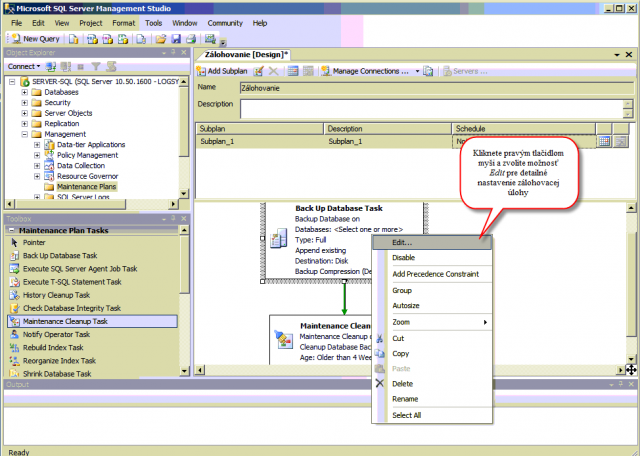Click the New Query toolbar button
640x456 pixels.
click(x=36, y=39)
